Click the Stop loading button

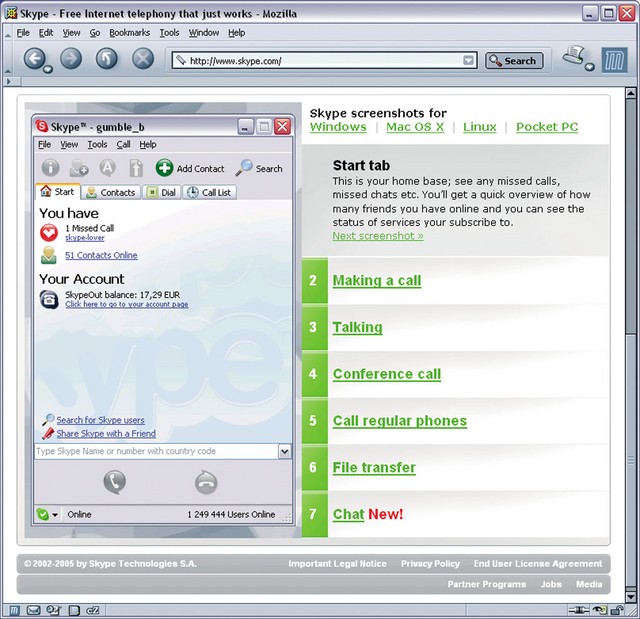(x=143, y=58)
